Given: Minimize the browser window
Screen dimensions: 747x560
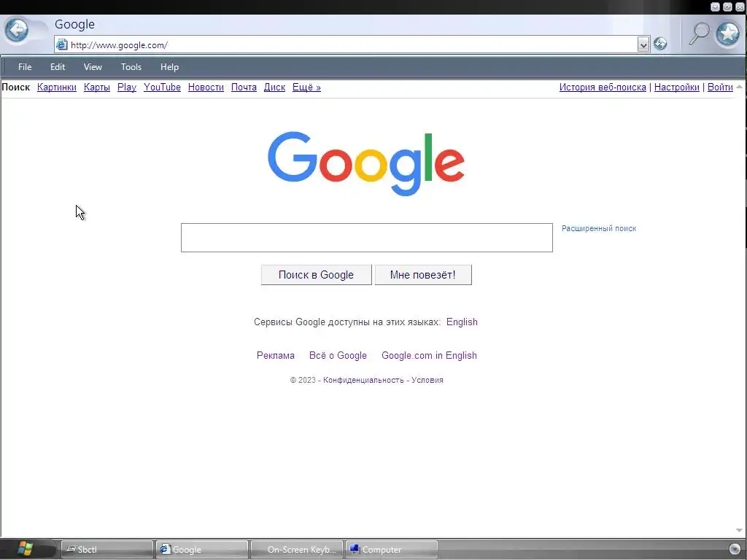Looking at the screenshot, I should [715, 7].
